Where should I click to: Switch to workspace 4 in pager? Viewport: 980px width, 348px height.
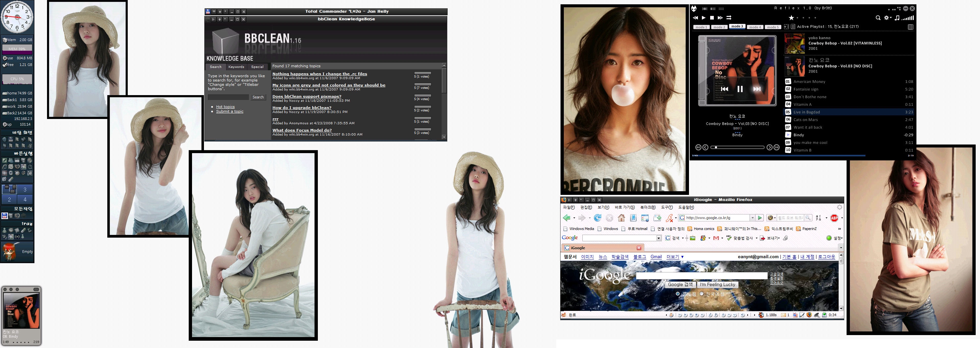pyautogui.click(x=25, y=199)
